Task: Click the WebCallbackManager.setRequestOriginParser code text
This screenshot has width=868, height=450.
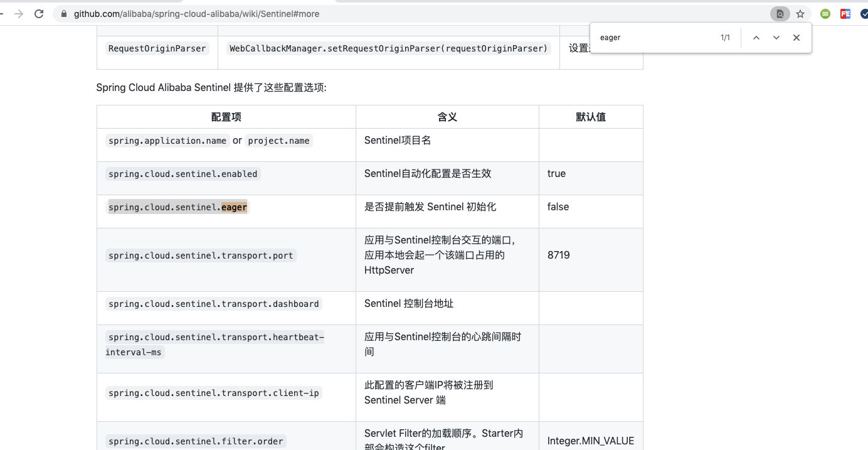Action: point(388,48)
